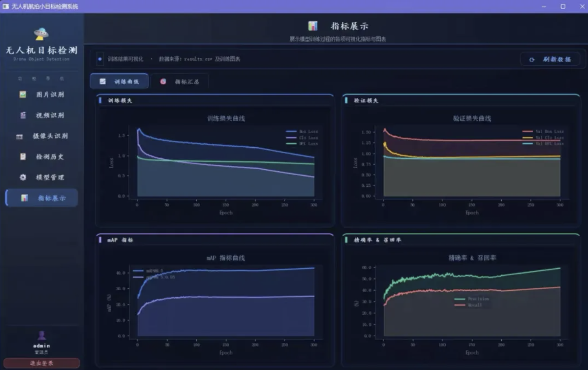Click the Drone Object Detection subtitle
This screenshot has width=588, height=370.
(42, 59)
